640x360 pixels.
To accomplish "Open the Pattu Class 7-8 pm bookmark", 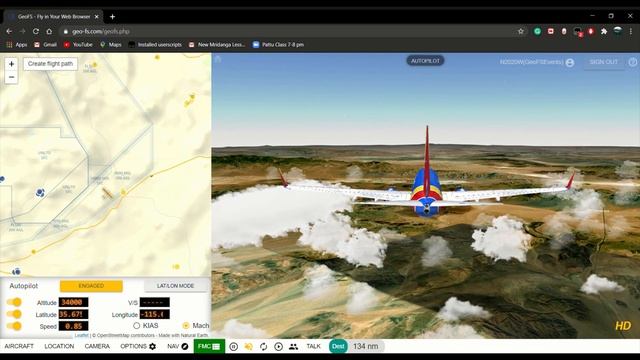I will click(278, 44).
